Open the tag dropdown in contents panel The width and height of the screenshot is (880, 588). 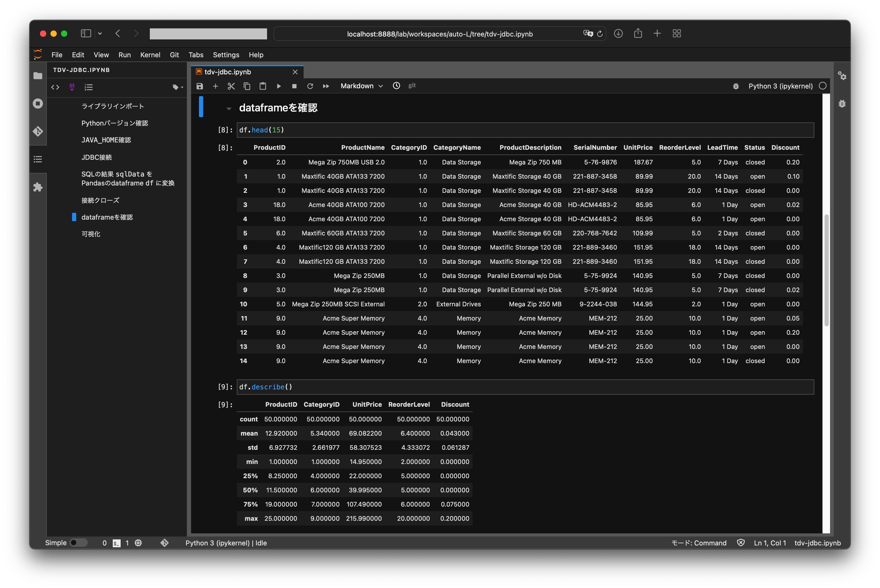[x=178, y=87]
